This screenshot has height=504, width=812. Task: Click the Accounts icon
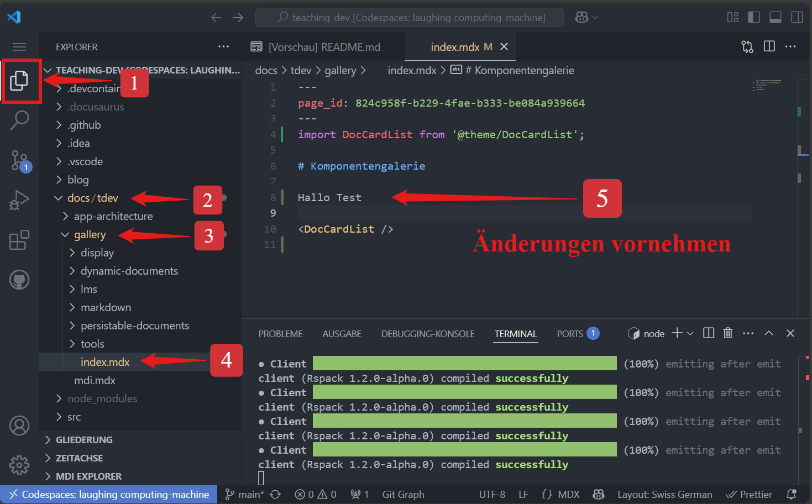(x=19, y=426)
